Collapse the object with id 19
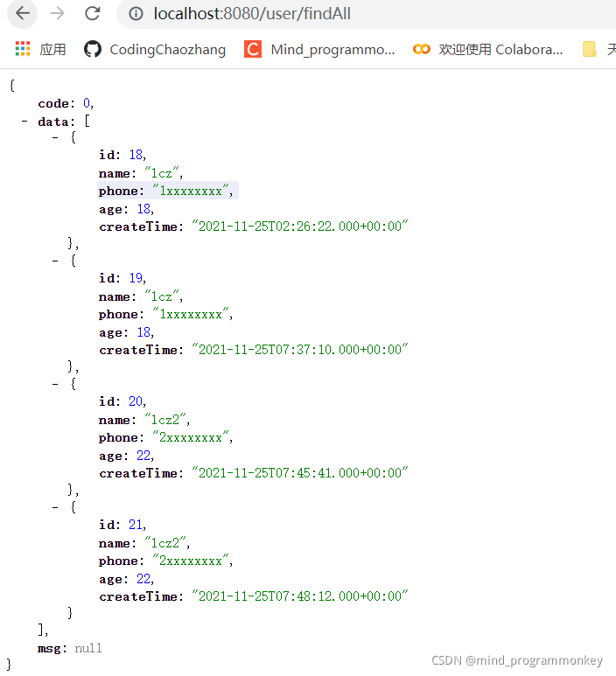Screen dimensions: 616x676 point(55,261)
